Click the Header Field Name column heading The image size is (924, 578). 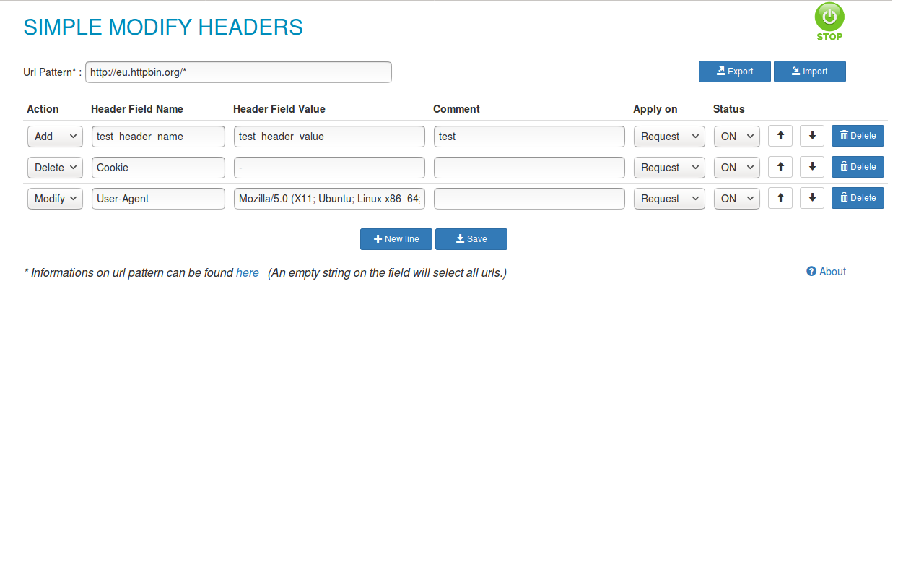click(137, 109)
